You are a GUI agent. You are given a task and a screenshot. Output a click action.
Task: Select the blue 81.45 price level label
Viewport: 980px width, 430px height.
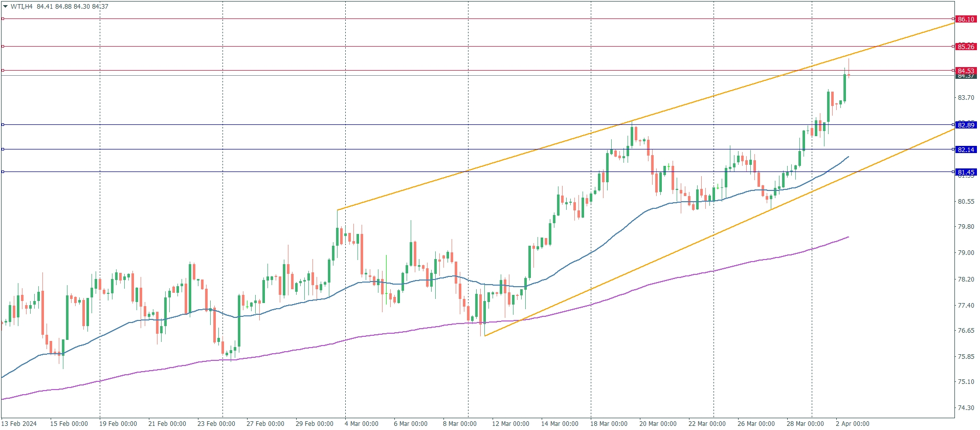[966, 172]
